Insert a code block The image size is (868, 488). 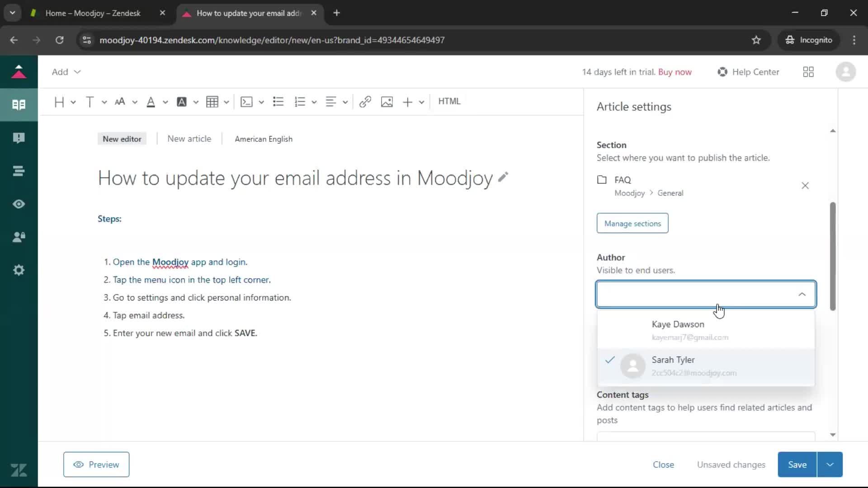(x=246, y=102)
